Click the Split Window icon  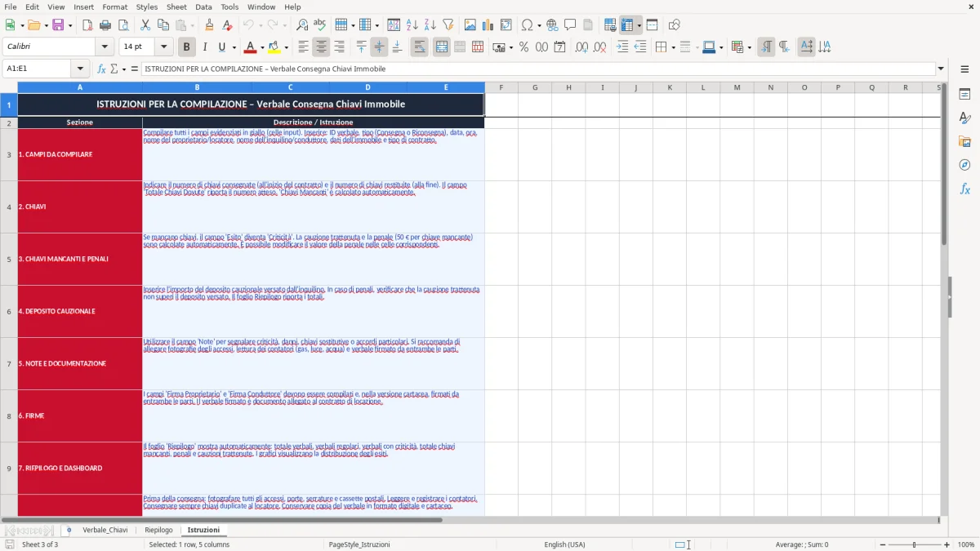tap(653, 25)
